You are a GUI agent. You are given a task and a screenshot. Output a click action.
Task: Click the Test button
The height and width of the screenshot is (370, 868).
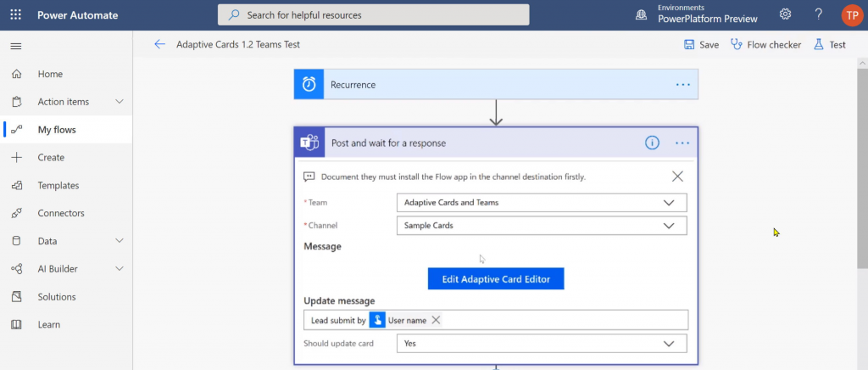(829, 45)
